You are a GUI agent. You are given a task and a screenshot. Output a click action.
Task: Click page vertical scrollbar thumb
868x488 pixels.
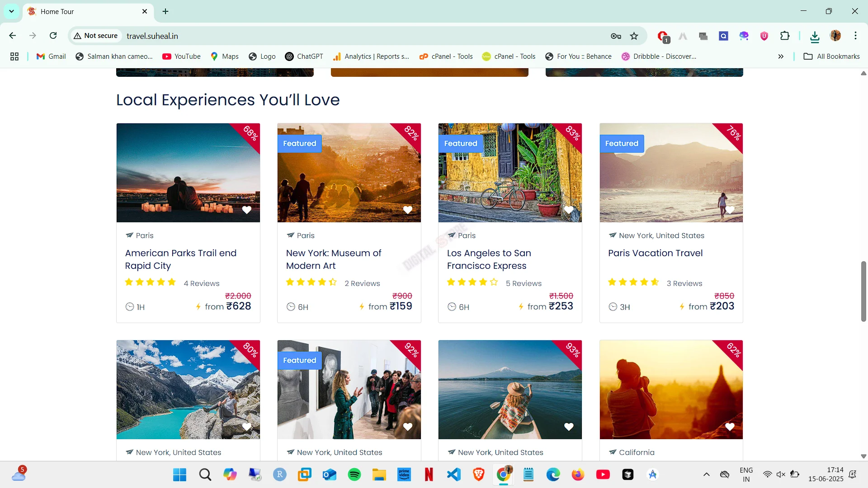coord(863,291)
